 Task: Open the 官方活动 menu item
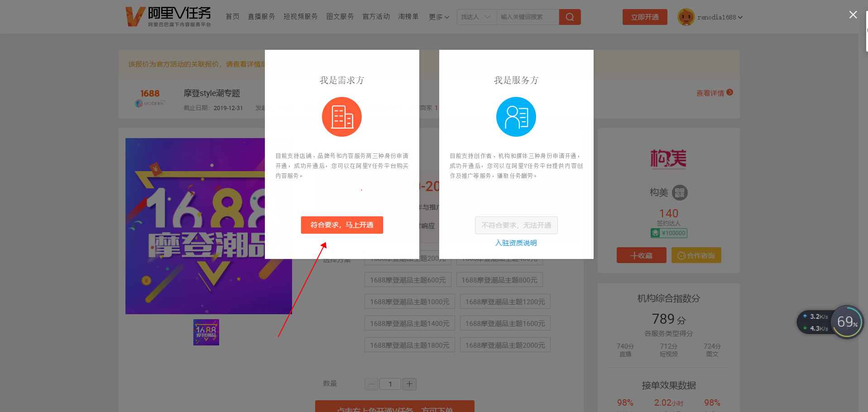pos(376,17)
